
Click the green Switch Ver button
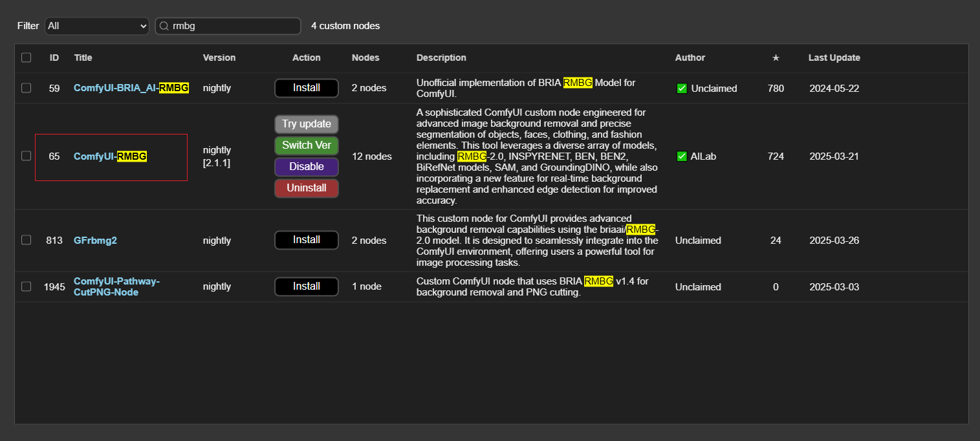(x=306, y=145)
